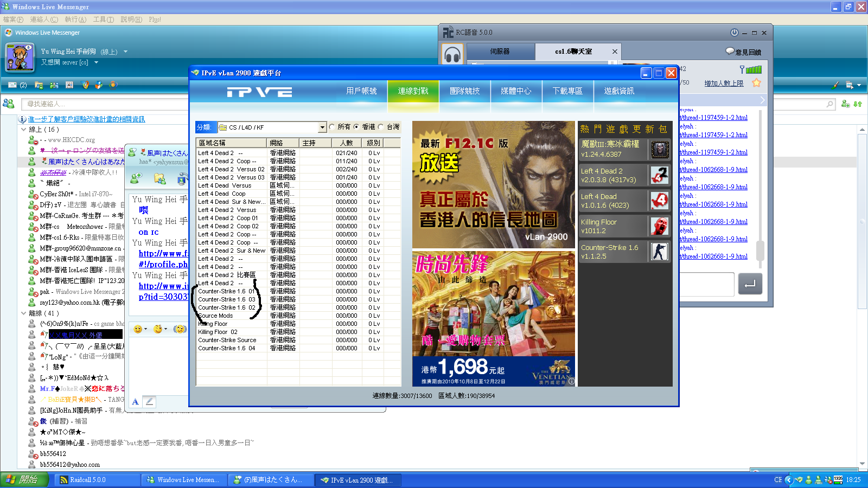The image size is (868, 488).
Task: Open the emoticon dropdown arrow in chat window
Action: point(146,329)
